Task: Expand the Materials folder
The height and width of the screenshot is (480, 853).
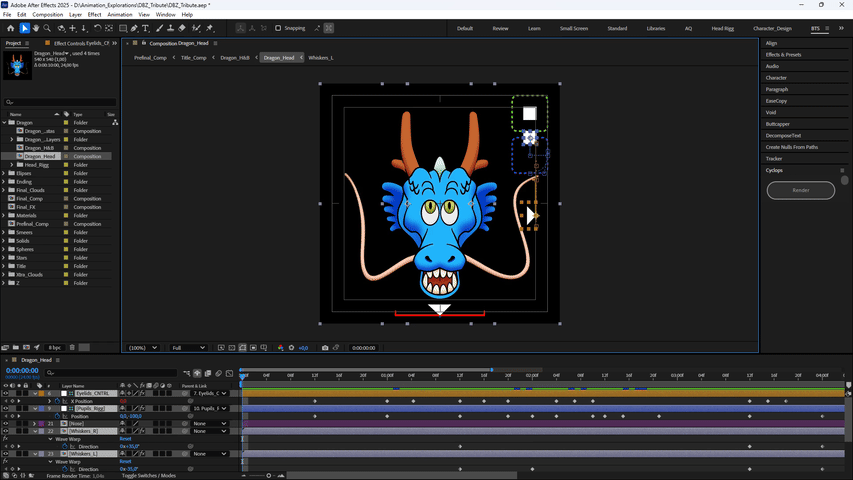Action: coord(4,216)
